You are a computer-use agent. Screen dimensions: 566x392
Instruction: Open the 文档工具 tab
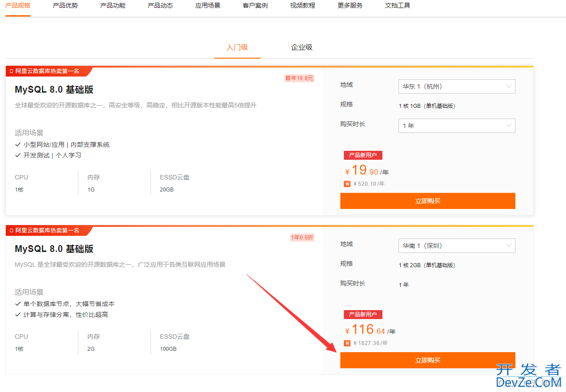click(398, 6)
